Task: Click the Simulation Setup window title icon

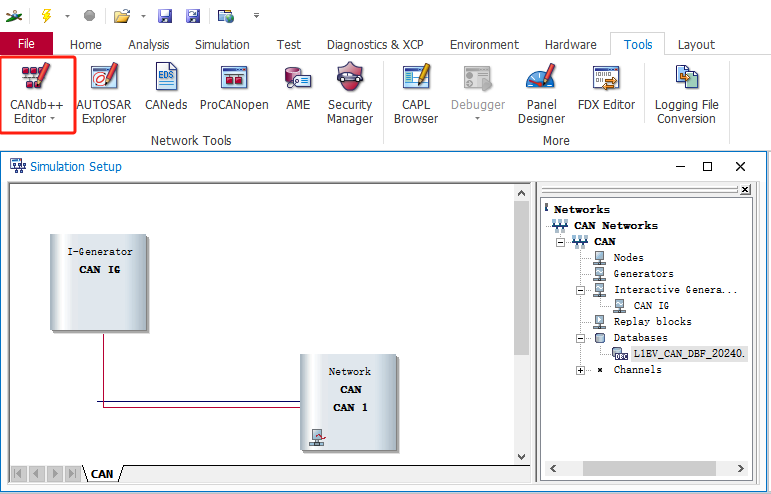Action: pyautogui.click(x=18, y=166)
